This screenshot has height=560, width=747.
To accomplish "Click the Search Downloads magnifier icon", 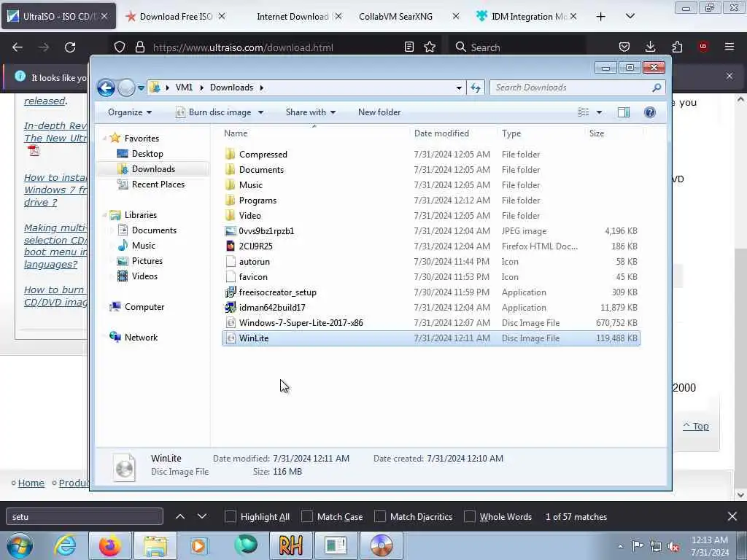I will click(x=657, y=87).
